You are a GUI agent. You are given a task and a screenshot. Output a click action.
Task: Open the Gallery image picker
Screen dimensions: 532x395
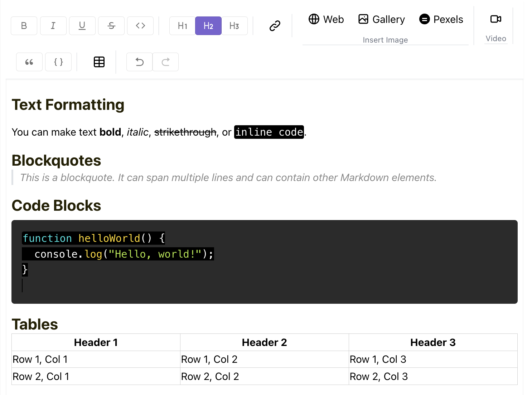(381, 19)
